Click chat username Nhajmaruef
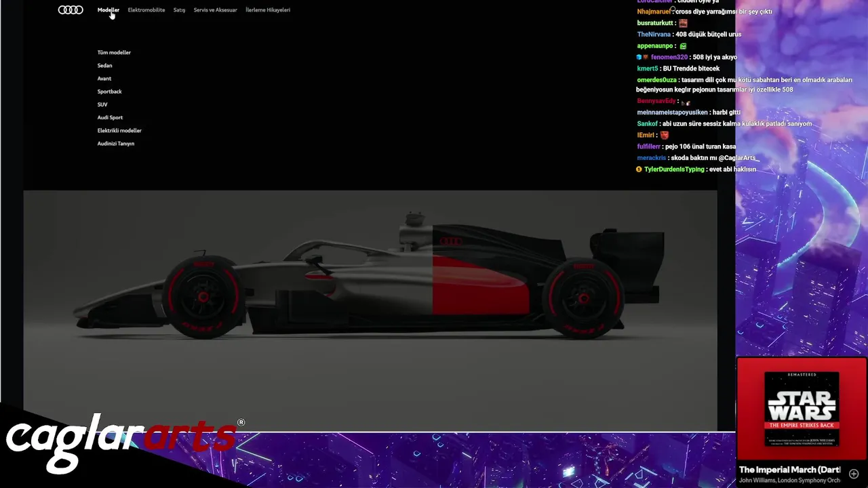This screenshot has width=868, height=488. click(654, 12)
